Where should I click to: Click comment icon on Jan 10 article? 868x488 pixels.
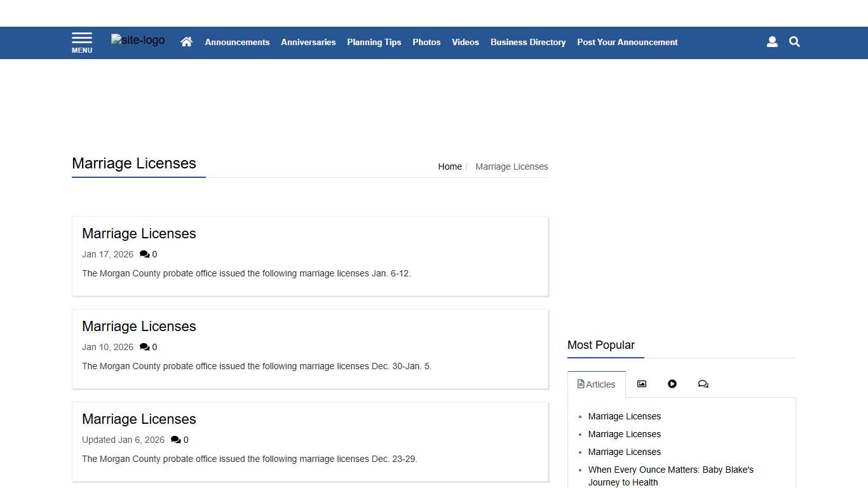[x=145, y=347]
